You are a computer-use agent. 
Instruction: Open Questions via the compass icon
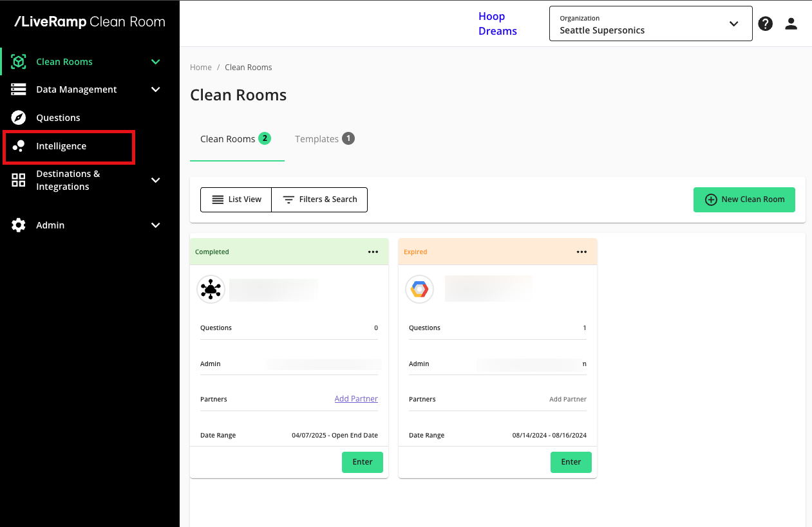tap(19, 118)
